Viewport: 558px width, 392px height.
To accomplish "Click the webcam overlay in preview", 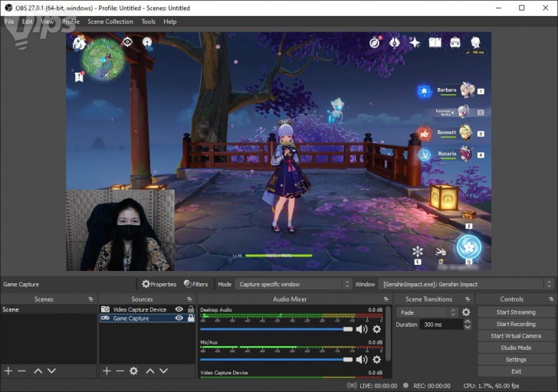I will tap(120, 230).
